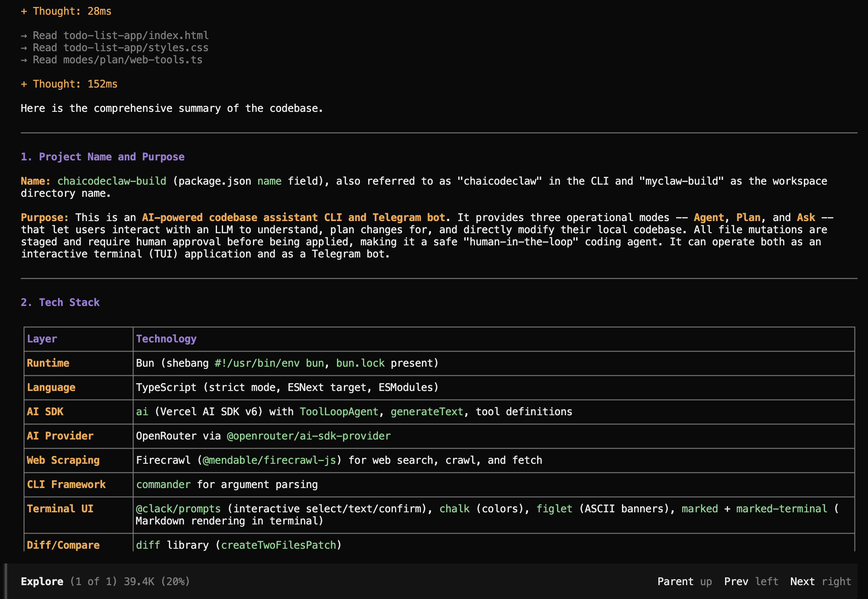Click 'Next right' navigation hint
This screenshot has width=868, height=599.
coord(820,582)
